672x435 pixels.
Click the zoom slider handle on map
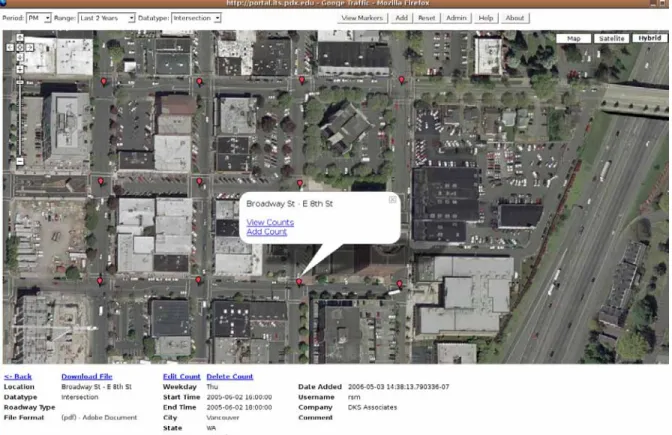[20, 82]
